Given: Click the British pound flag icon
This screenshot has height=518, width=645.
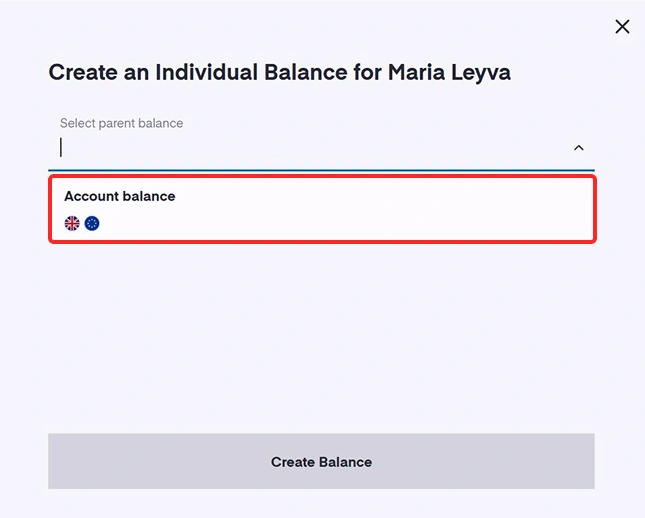Looking at the screenshot, I should click(72, 223).
